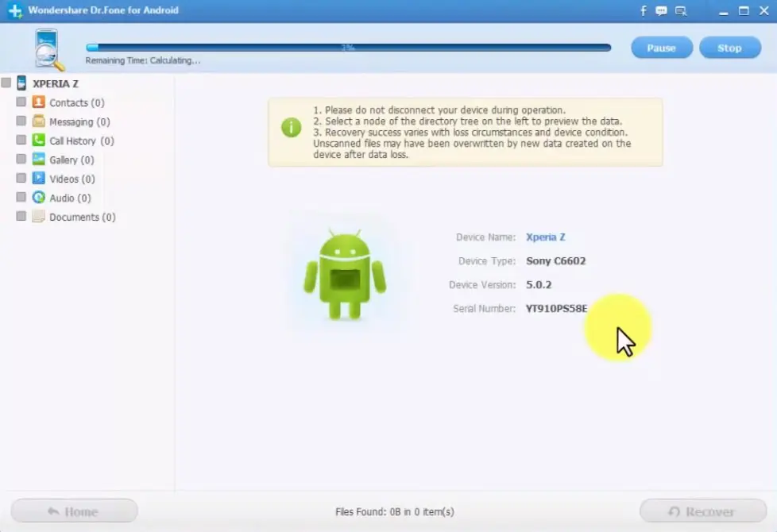Check the Gallery checkbox
777x532 pixels.
(21, 159)
